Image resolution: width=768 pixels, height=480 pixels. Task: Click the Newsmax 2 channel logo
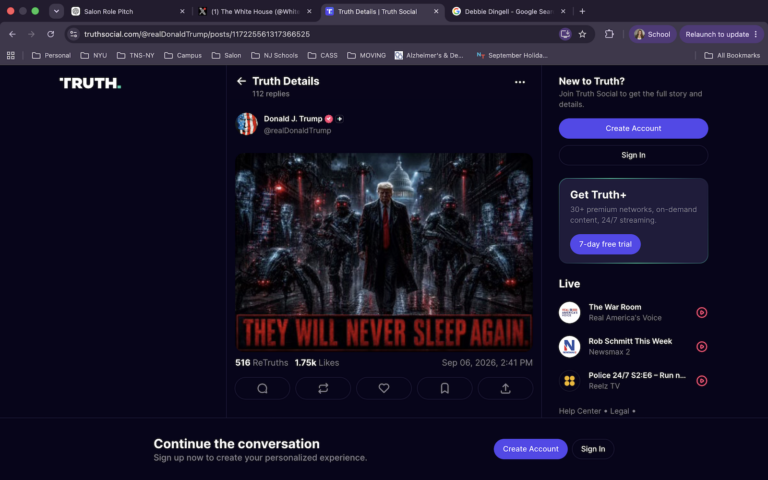click(x=569, y=347)
